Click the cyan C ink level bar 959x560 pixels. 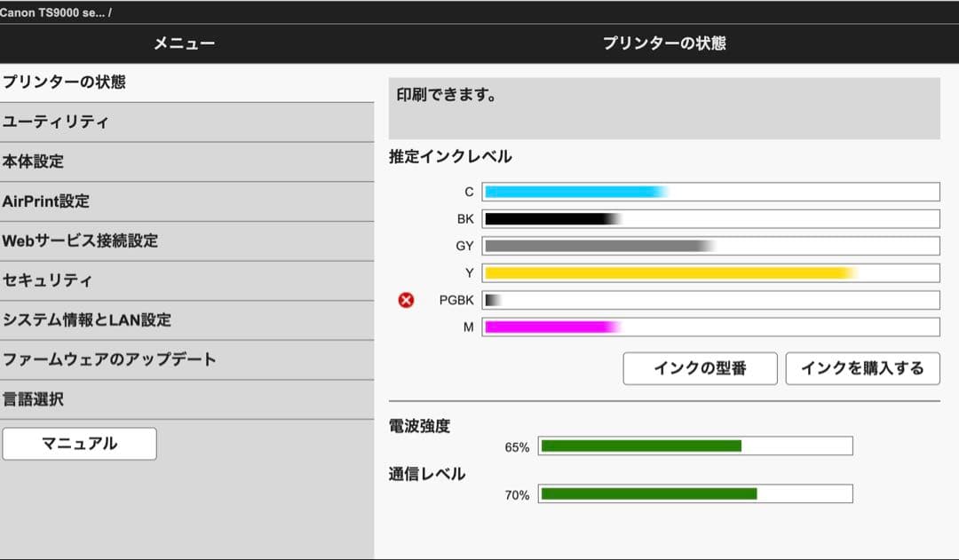pyautogui.click(x=710, y=191)
